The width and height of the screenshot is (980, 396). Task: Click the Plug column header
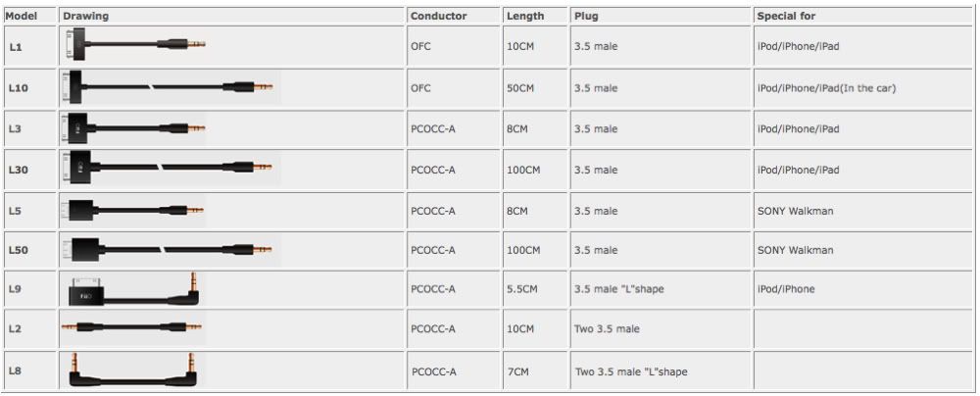[585, 16]
